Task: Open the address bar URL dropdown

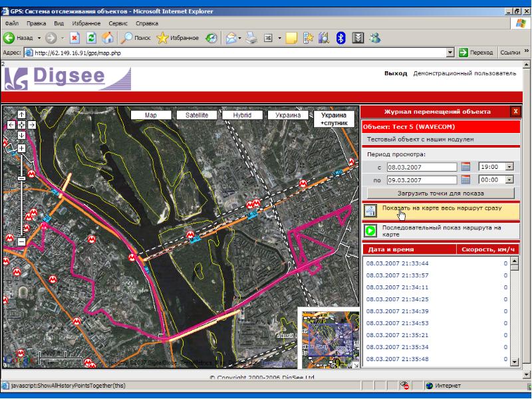Action: pos(450,53)
